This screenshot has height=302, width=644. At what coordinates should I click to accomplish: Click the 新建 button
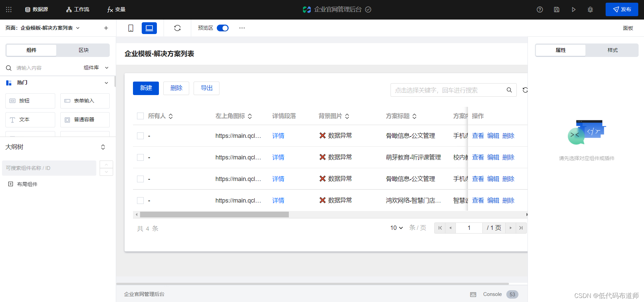(x=146, y=88)
